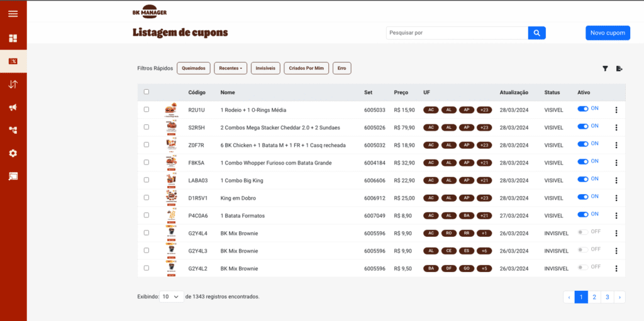The width and height of the screenshot is (644, 321).
Task: Open the funnel filter icon
Action: pos(605,68)
